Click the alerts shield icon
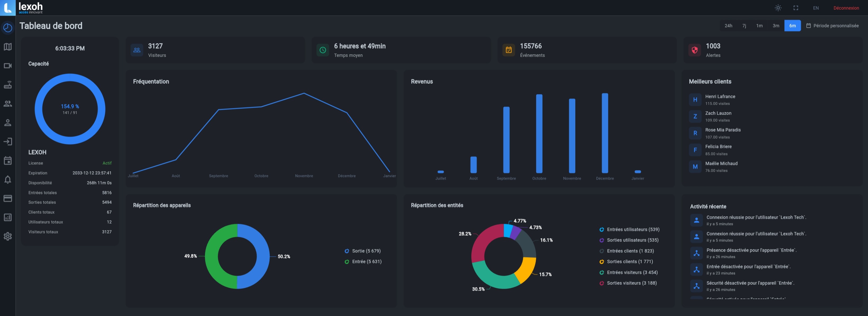The image size is (868, 316). coord(695,50)
